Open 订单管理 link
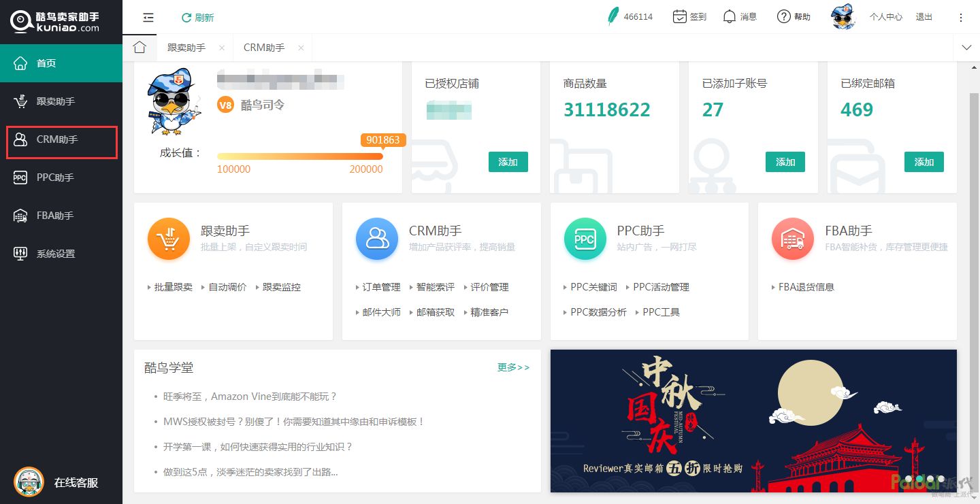This screenshot has height=504, width=980. (382, 287)
